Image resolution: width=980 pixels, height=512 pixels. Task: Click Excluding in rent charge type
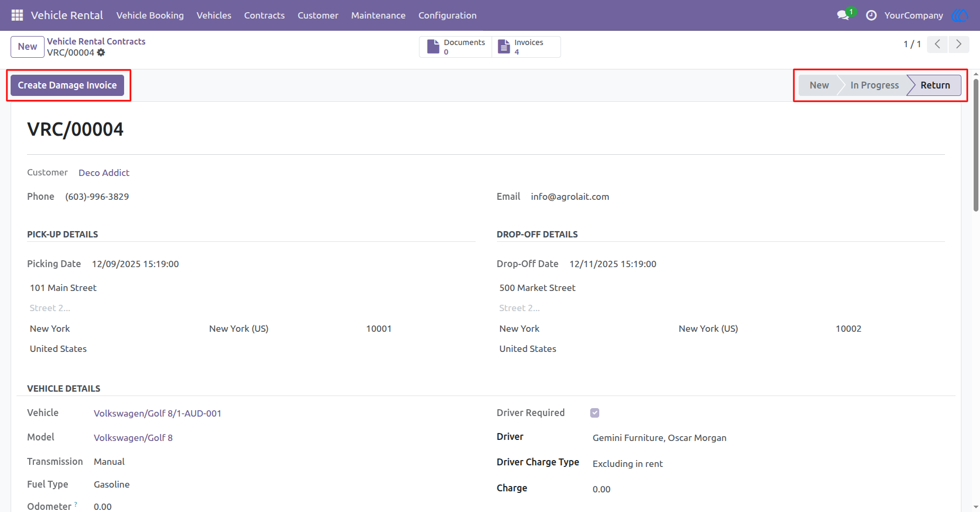click(x=628, y=464)
